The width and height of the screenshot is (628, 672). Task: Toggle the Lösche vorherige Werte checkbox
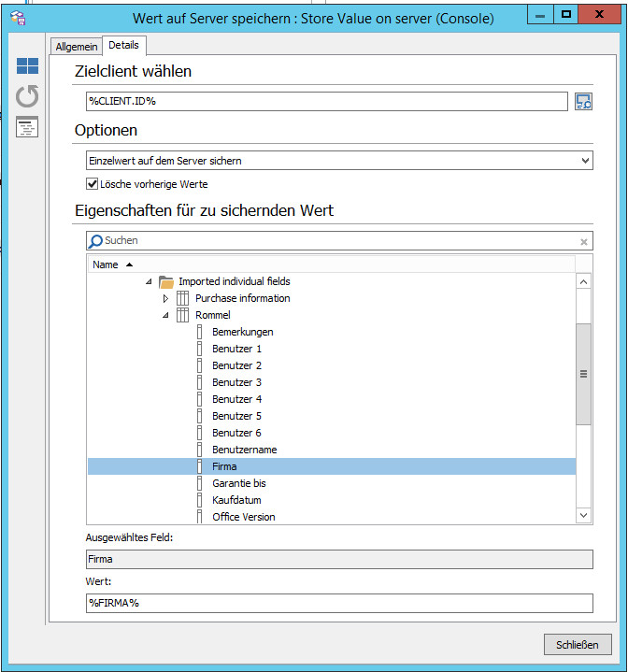[x=93, y=184]
